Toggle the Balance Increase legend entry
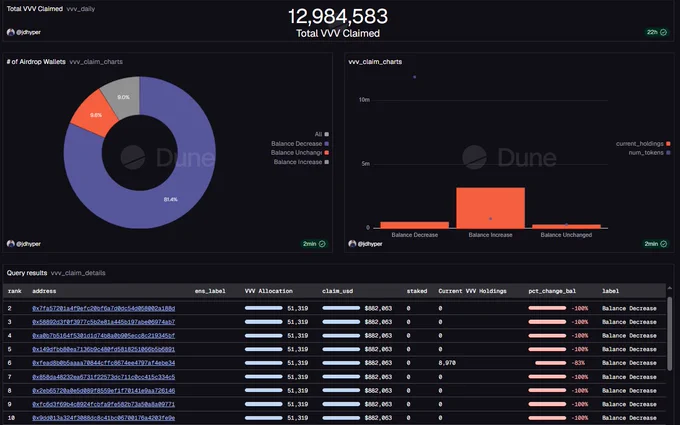680x425 pixels. point(301,162)
